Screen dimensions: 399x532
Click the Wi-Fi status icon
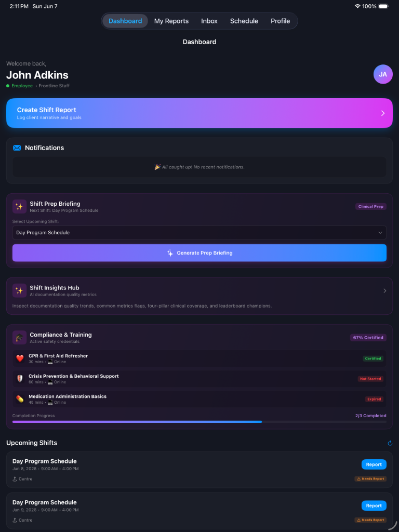point(357,6)
